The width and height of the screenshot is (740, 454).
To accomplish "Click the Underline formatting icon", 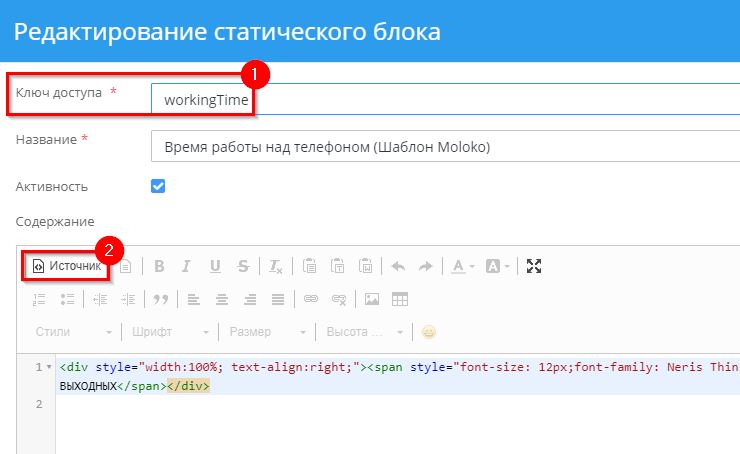I will 215,266.
